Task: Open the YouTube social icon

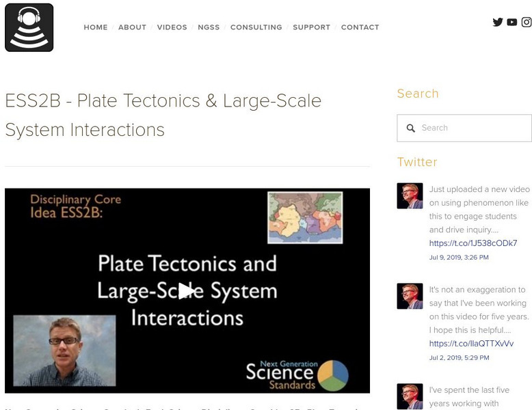Action: [512, 22]
